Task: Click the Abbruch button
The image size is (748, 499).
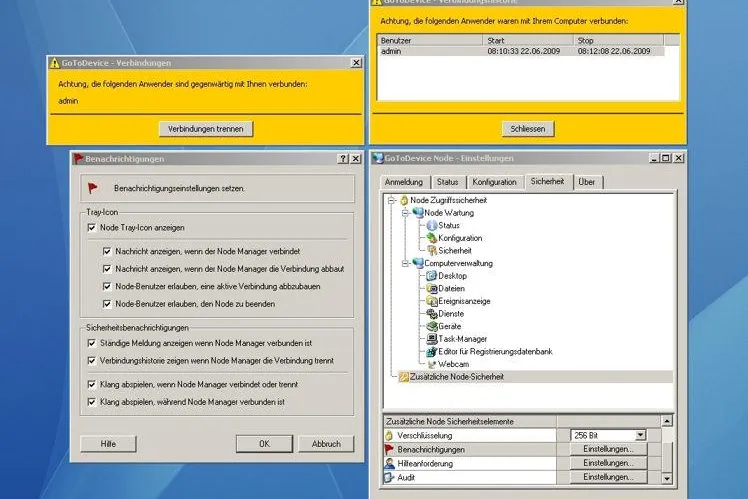Action: (x=326, y=444)
